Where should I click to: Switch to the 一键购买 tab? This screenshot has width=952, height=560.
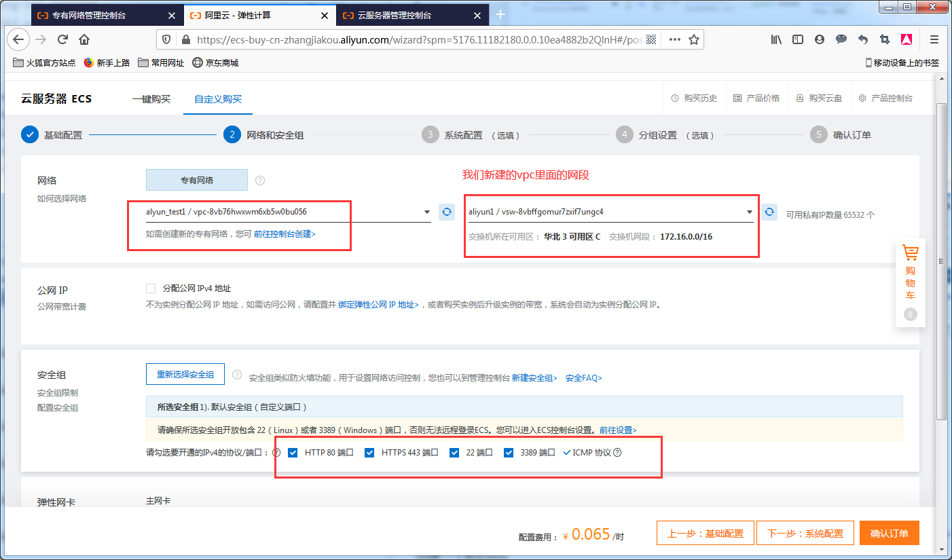coord(151,98)
